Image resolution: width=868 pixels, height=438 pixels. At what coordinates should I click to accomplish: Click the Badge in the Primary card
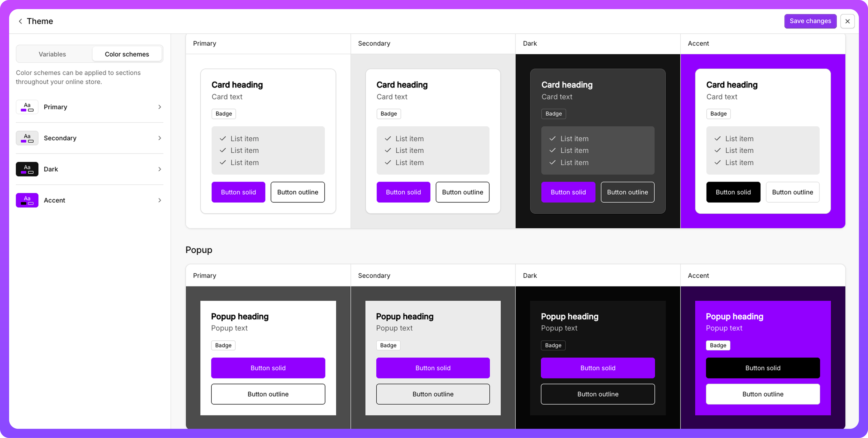point(224,114)
